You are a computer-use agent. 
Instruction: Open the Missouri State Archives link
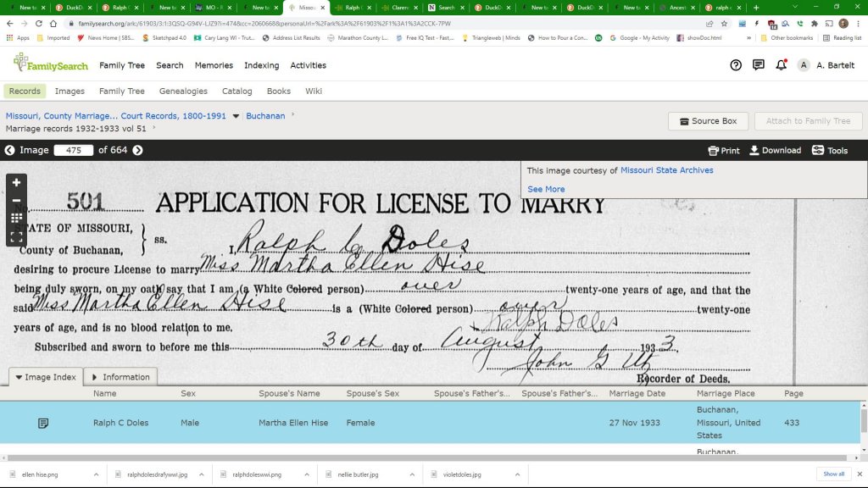coord(666,170)
